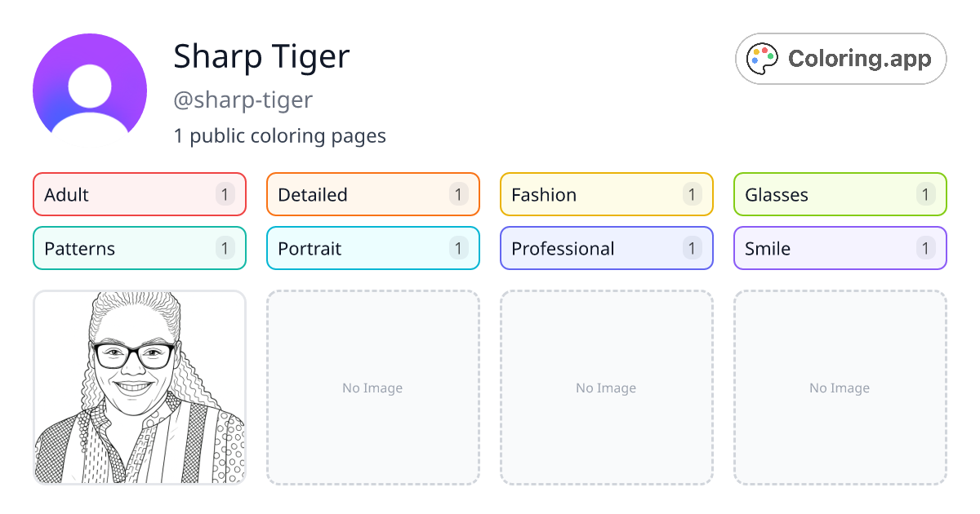
Task: Open the portrait coloring page thumbnail
Action: click(x=140, y=388)
